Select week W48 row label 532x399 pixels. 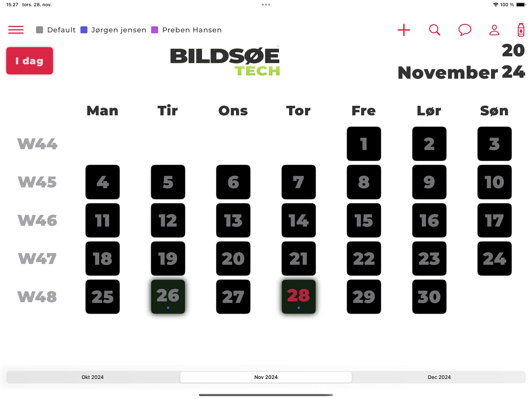click(36, 296)
